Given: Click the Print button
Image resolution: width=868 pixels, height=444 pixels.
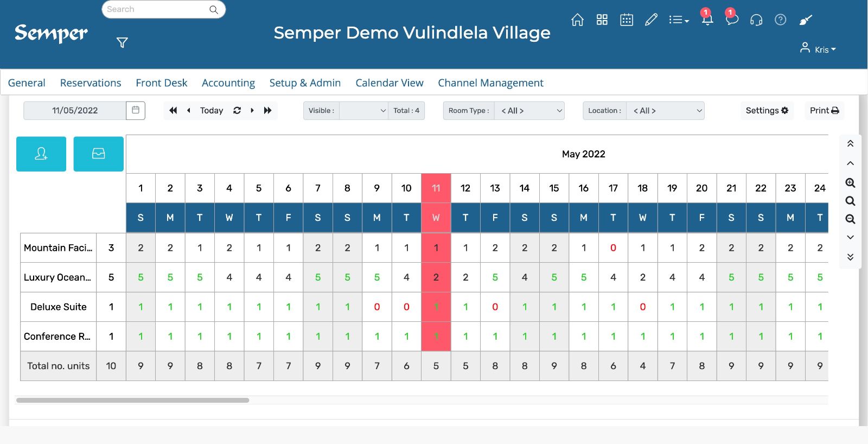Looking at the screenshot, I should (824, 110).
